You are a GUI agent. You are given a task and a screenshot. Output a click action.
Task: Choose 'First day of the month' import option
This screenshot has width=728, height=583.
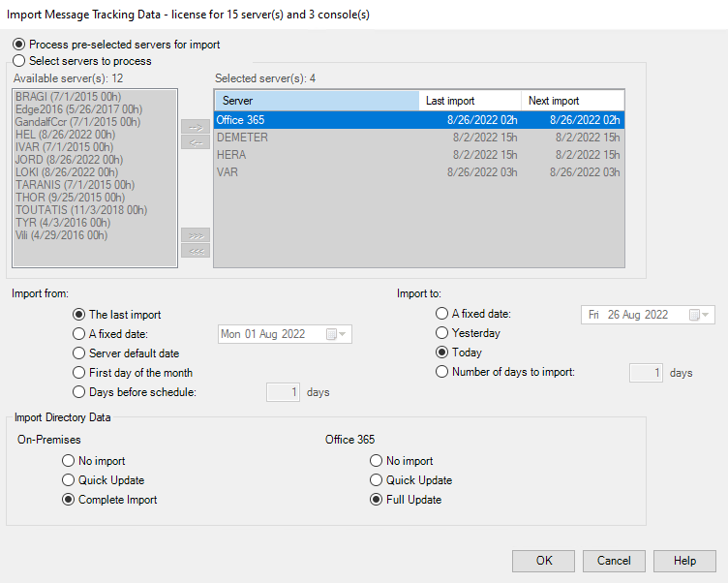point(79,373)
